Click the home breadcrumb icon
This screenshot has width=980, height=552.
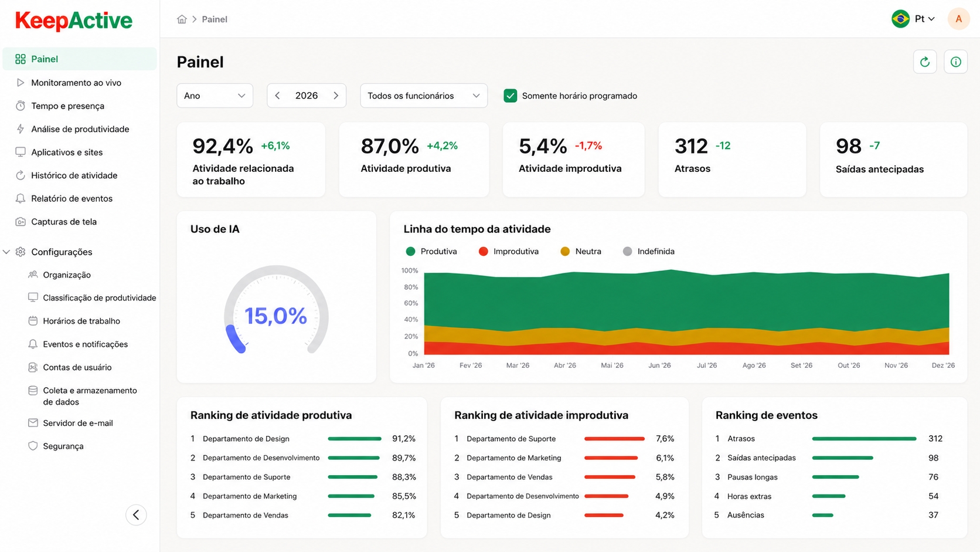182,19
